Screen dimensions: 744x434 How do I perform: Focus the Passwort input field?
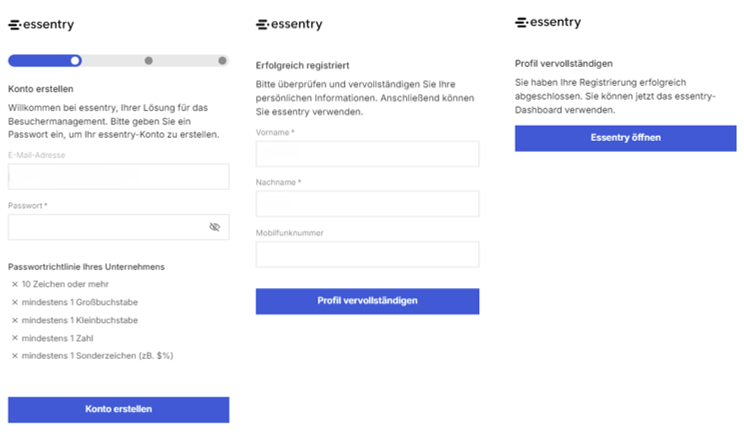click(119, 227)
